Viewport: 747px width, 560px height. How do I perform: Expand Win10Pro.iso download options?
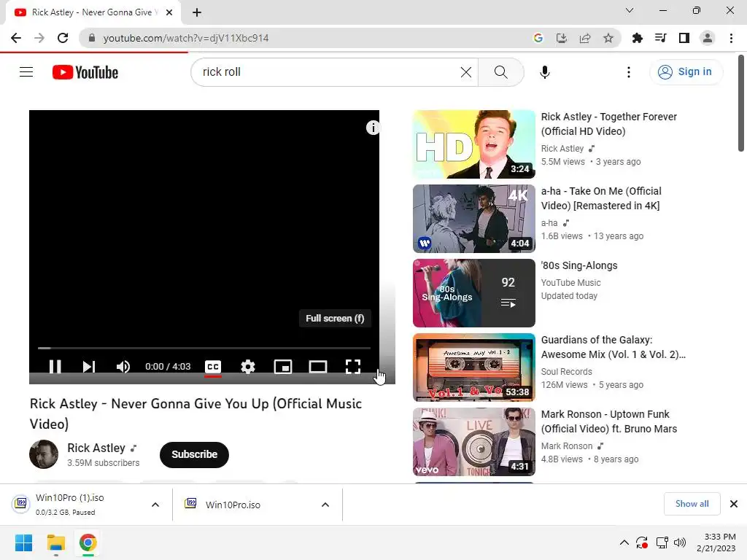click(325, 505)
